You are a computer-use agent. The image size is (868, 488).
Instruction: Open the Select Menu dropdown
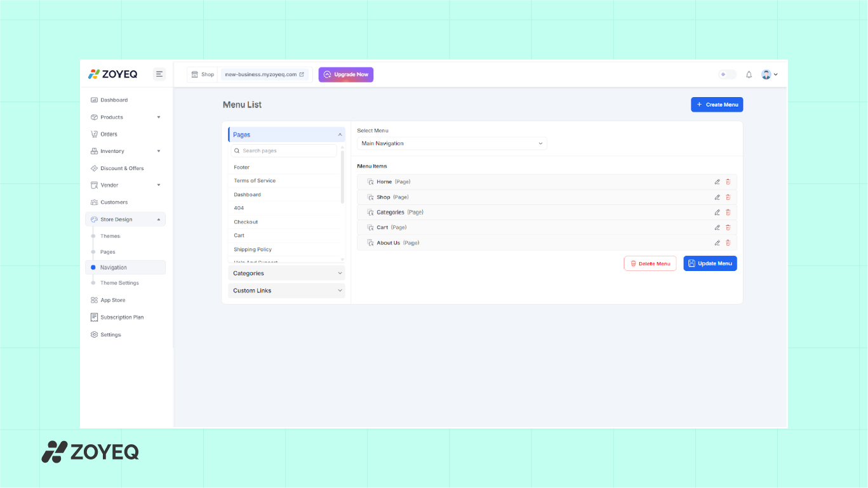[451, 143]
